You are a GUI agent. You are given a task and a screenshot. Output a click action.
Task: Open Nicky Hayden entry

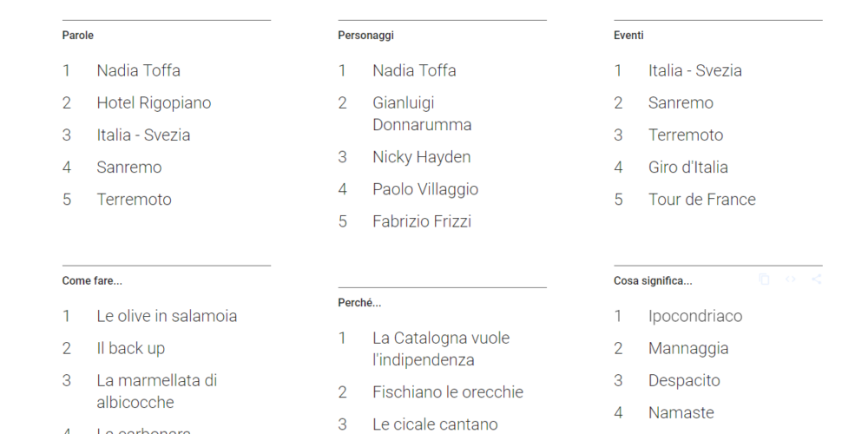[421, 157]
